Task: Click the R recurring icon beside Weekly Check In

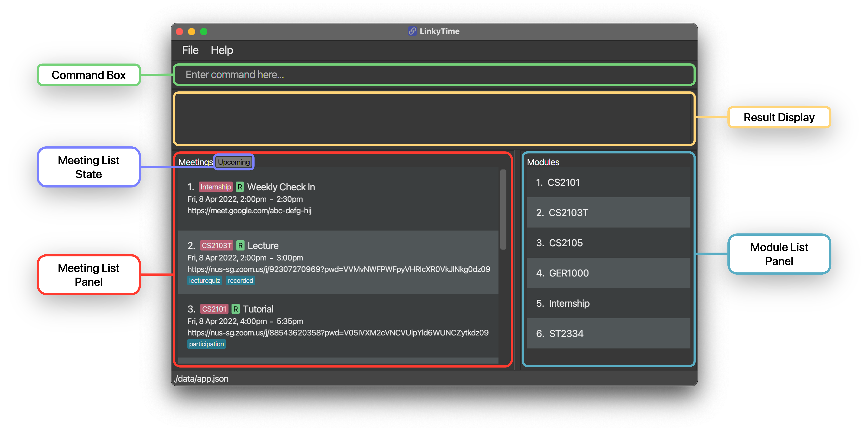Action: point(240,187)
